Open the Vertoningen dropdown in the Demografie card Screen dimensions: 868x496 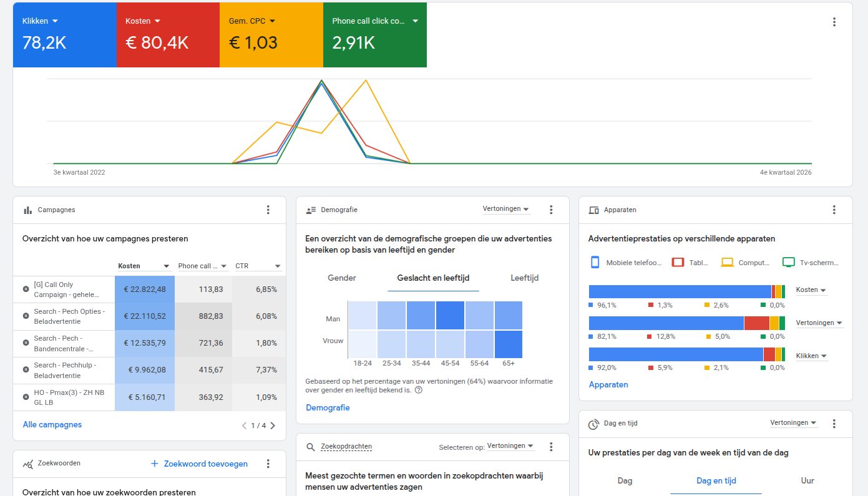point(506,209)
